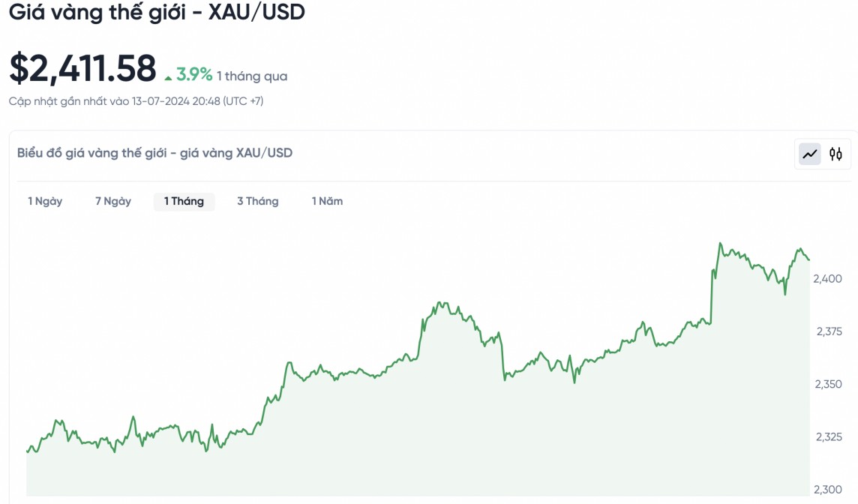Image resolution: width=858 pixels, height=504 pixels.
Task: Select the 1 Ngày time range
Action: point(45,201)
